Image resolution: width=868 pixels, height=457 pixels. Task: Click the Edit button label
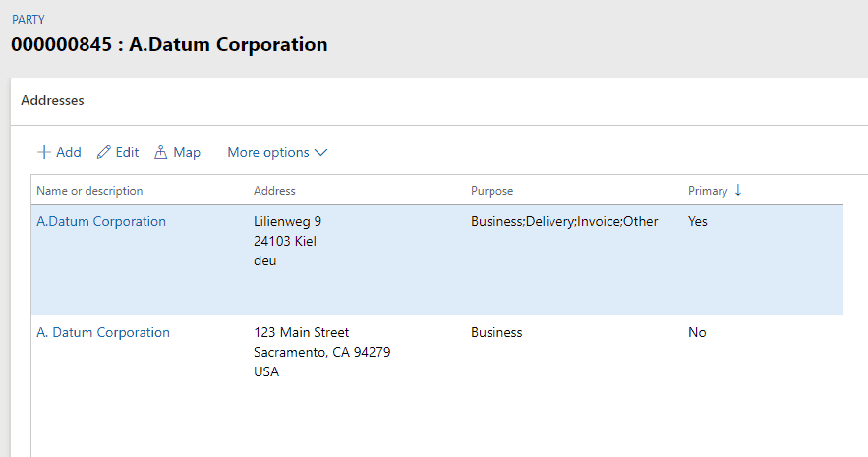pyautogui.click(x=128, y=152)
